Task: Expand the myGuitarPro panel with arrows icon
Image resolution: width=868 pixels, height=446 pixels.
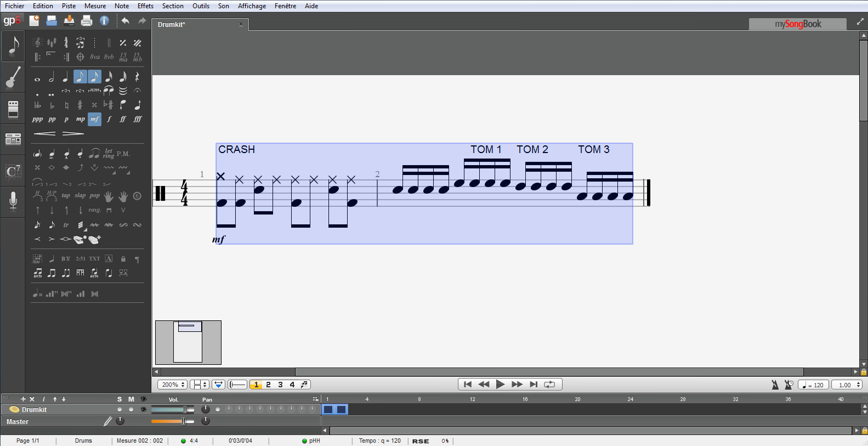Action: point(860,22)
